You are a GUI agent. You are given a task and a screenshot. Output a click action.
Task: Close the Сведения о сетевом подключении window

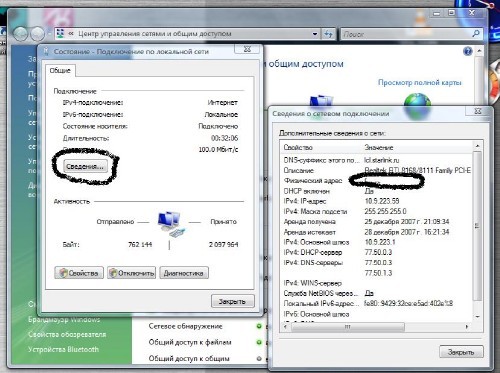[x=478, y=111]
